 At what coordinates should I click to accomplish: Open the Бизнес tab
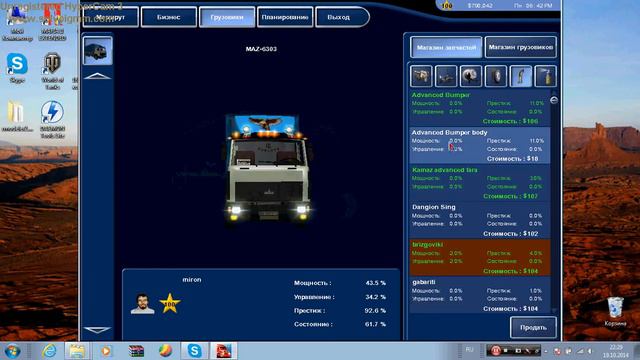click(169, 17)
